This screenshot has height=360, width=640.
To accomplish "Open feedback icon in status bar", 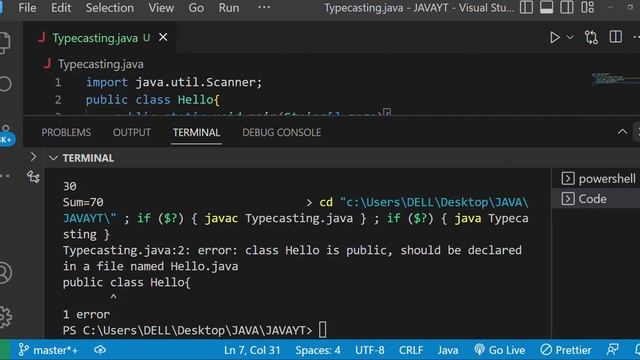I will [x=613, y=350].
